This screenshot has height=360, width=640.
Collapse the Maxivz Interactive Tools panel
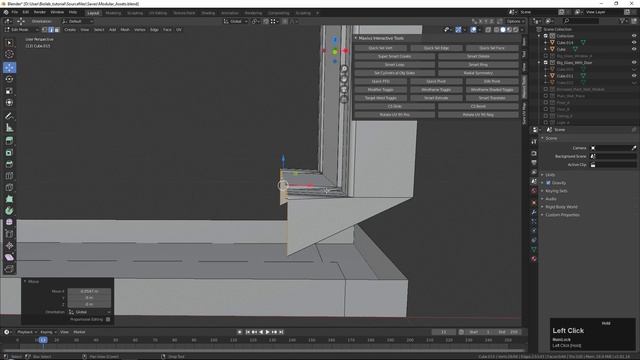coord(356,38)
